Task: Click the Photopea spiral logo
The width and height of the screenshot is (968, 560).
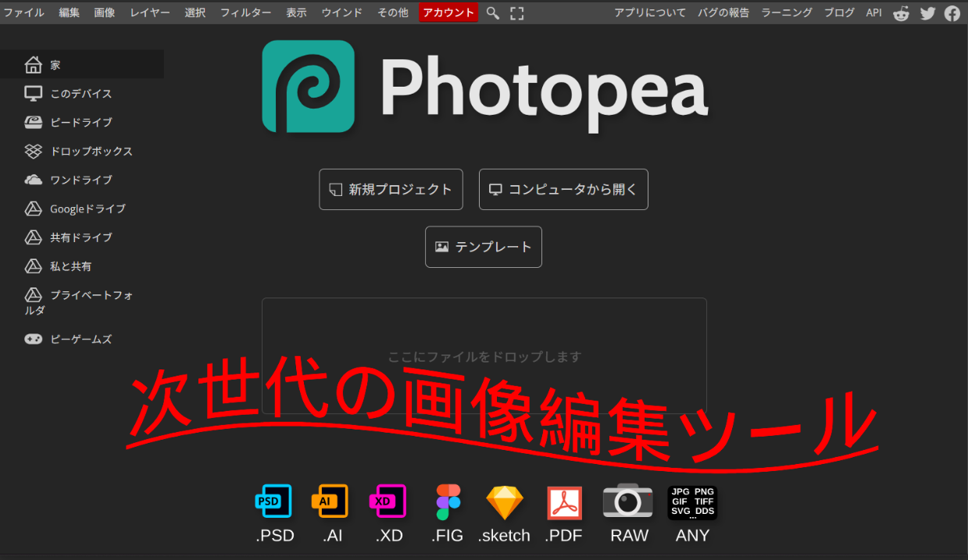Action: tap(309, 87)
